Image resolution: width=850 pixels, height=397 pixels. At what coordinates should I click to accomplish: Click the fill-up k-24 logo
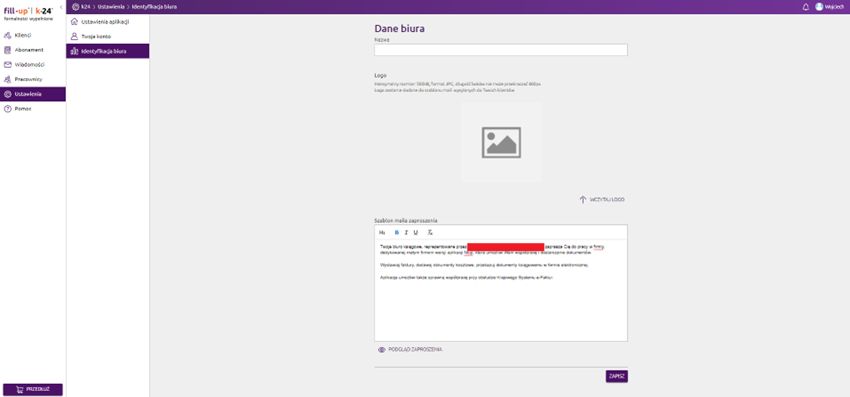click(x=28, y=12)
